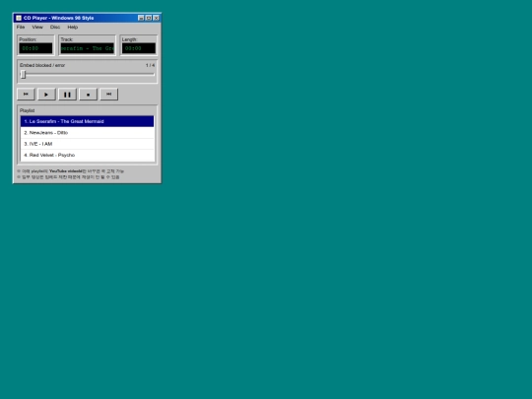Open the Disc menu
The height and width of the screenshot is (399, 532).
pos(55,27)
